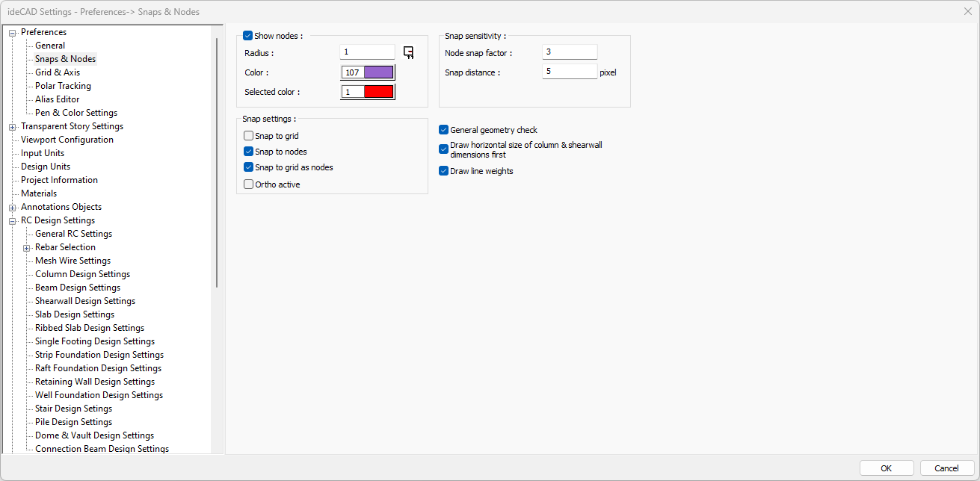Disable Snap to nodes checkbox
Screen dimensions: 980x481
pos(249,152)
